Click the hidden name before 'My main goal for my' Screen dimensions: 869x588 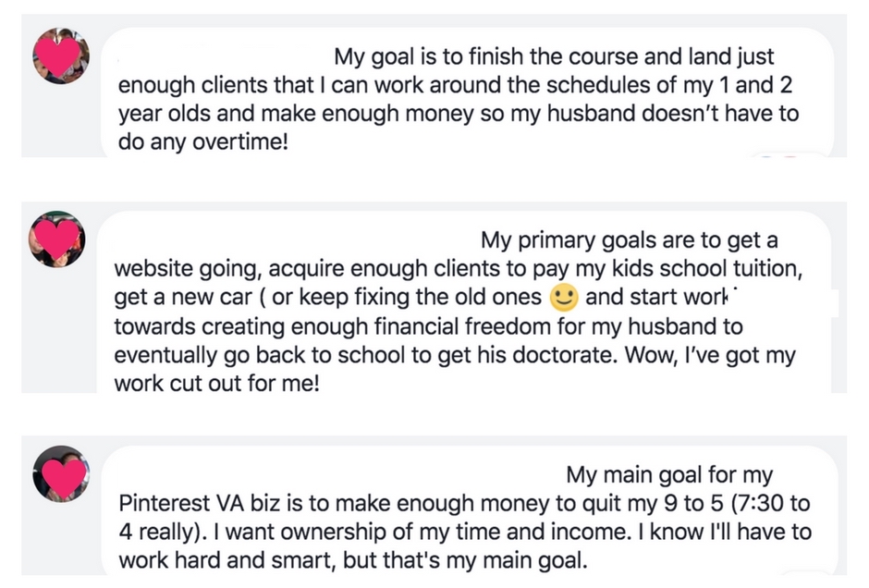[x=339, y=475]
